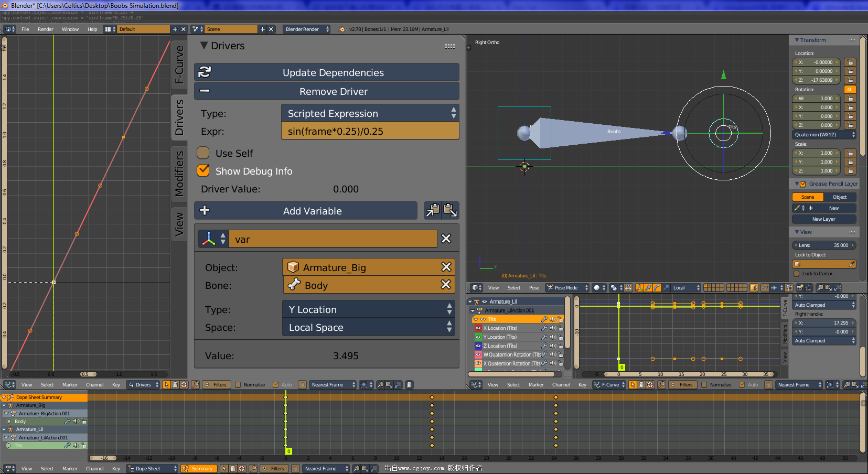The width and height of the screenshot is (868, 474).
Task: Mute the Tits channel group with the speaker icon
Action: 552,319
